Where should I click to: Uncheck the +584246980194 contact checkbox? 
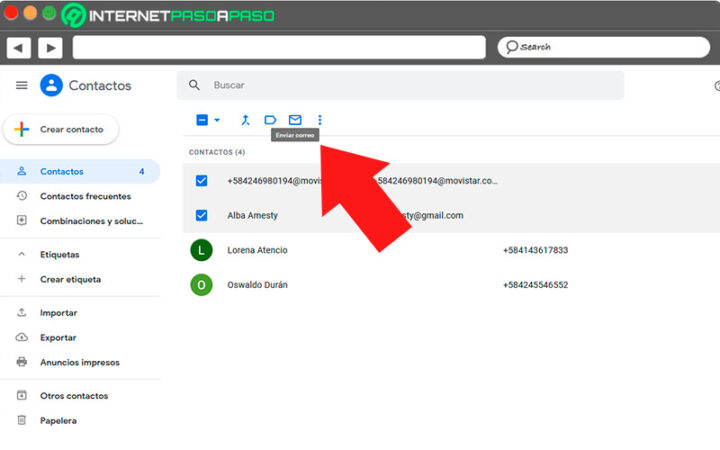201,180
